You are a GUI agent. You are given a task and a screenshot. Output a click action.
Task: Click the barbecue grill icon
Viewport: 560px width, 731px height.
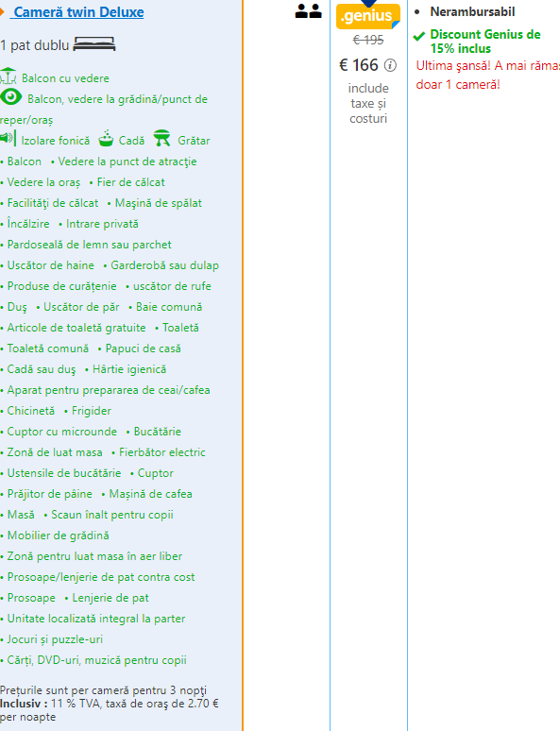(x=161, y=139)
